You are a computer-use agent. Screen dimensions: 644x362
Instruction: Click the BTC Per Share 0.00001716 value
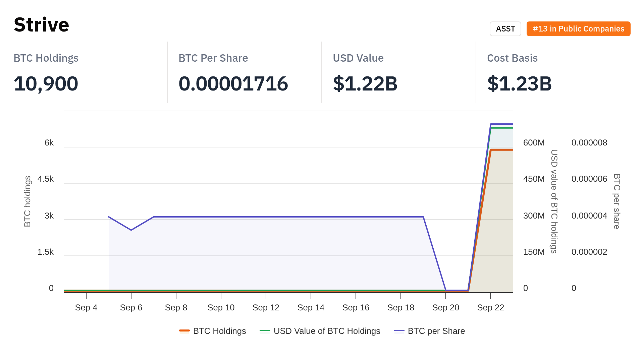pyautogui.click(x=233, y=83)
